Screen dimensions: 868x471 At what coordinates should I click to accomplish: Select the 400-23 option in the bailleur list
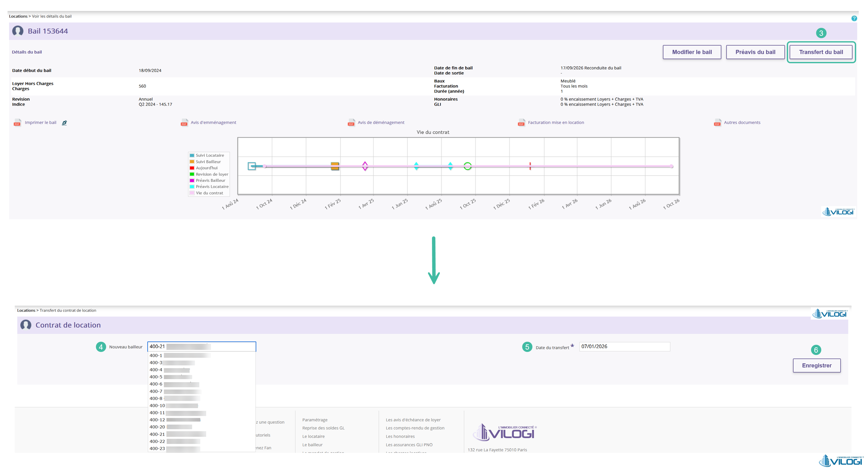202,448
